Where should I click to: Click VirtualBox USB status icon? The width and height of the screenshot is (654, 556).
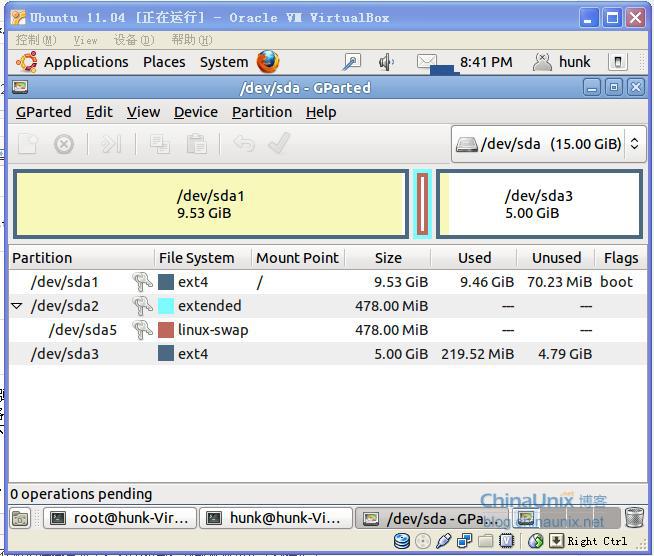coord(443,541)
